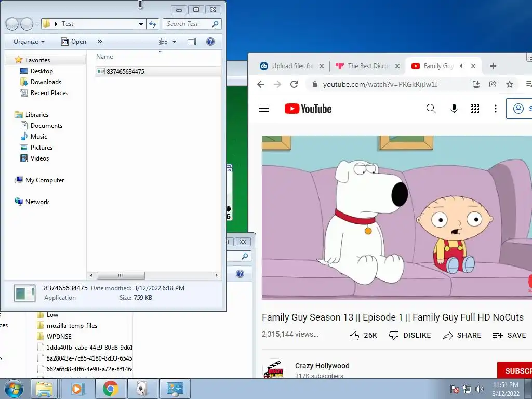
Task: Click Chrome share page icon
Action: click(493, 84)
